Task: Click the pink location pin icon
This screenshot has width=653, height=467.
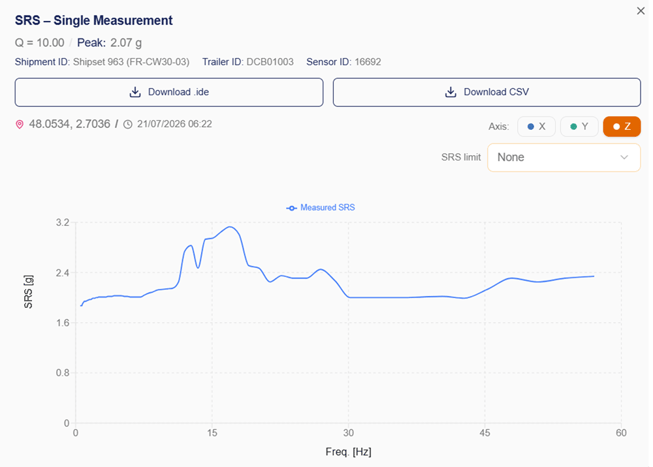Action: pos(20,124)
